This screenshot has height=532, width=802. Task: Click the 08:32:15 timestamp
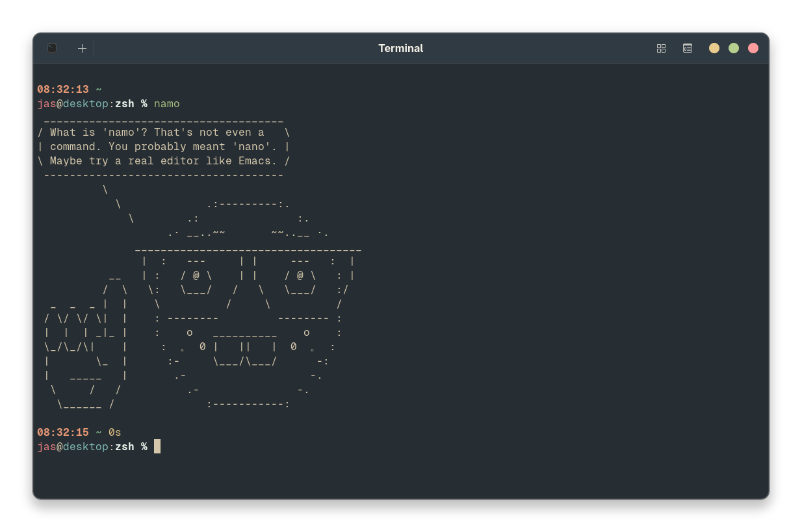63,433
